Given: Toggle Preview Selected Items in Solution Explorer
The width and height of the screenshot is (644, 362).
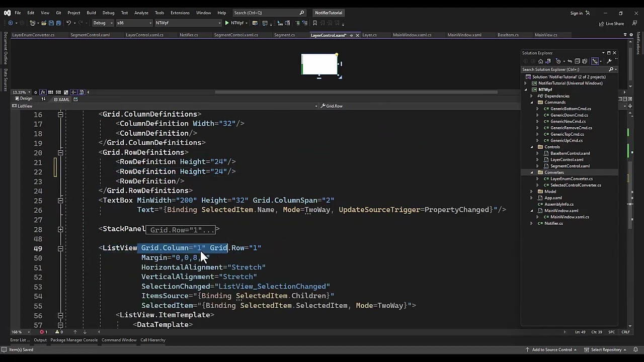Looking at the screenshot, I should pos(595,61).
